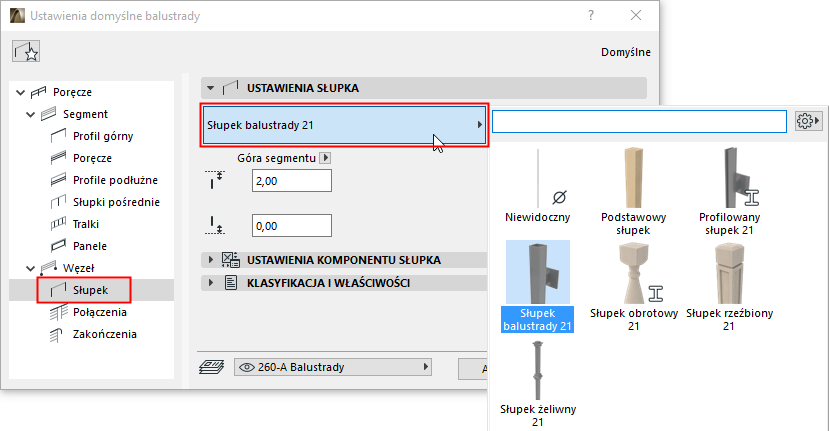Click the USTAWIENIA KOMPONENTU SŁUPKA panel icon

tap(231, 260)
